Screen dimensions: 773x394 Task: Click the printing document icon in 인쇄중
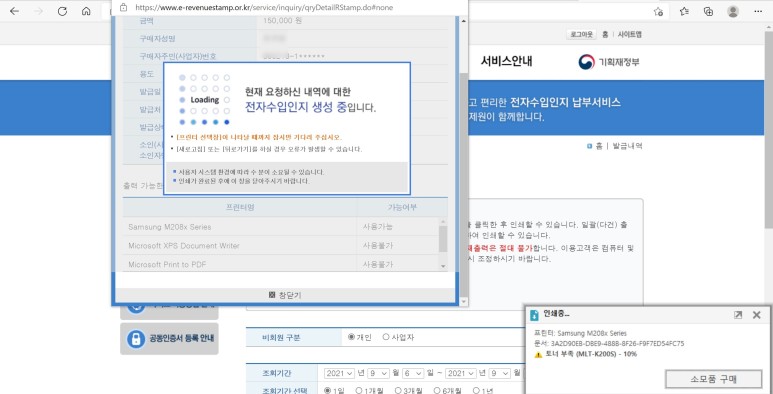(x=533, y=315)
